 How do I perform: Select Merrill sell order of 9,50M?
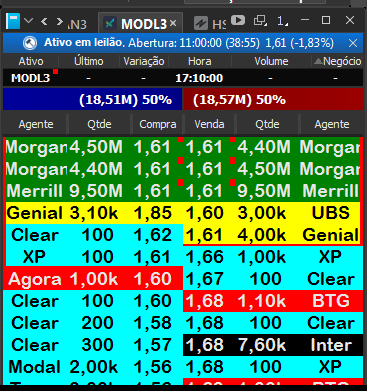(x=272, y=191)
